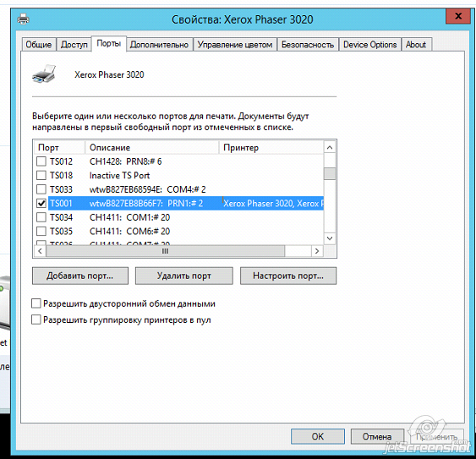476x459 pixels.
Task: Click the printer icon in the title bar
Action: pos(23,19)
